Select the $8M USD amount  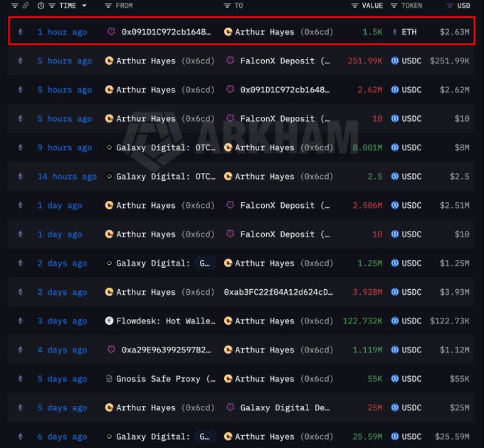462,147
